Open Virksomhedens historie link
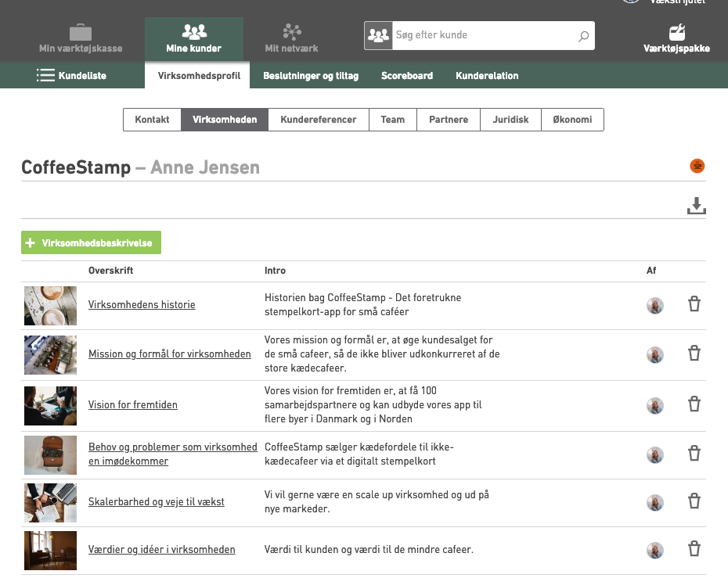The width and height of the screenshot is (728, 578). (x=142, y=305)
